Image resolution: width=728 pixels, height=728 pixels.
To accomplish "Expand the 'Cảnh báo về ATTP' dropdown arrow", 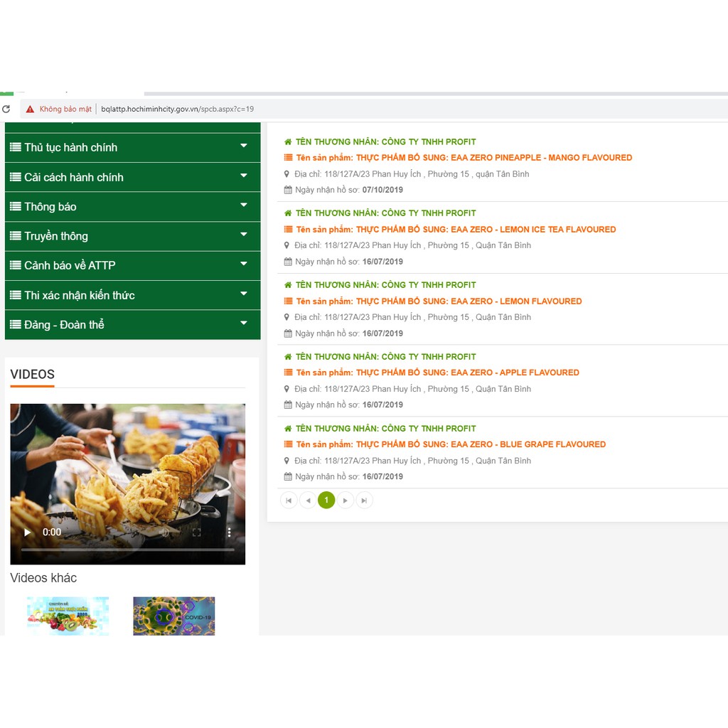I will [x=244, y=264].
